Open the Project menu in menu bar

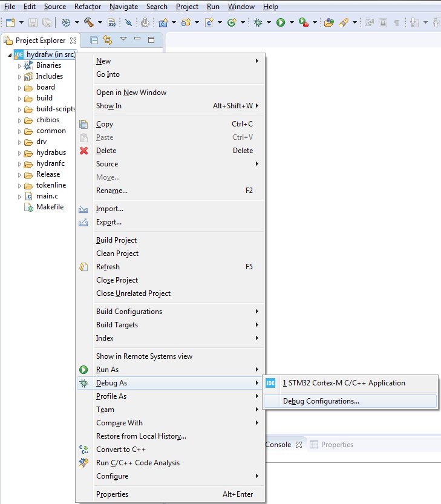187,7
